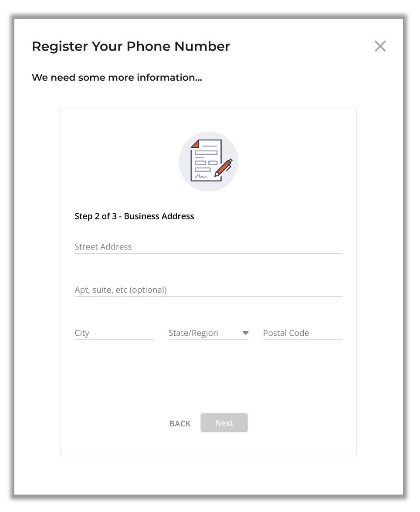Click the Register Your Phone Number title
The width and height of the screenshot is (420, 512).
tap(131, 46)
